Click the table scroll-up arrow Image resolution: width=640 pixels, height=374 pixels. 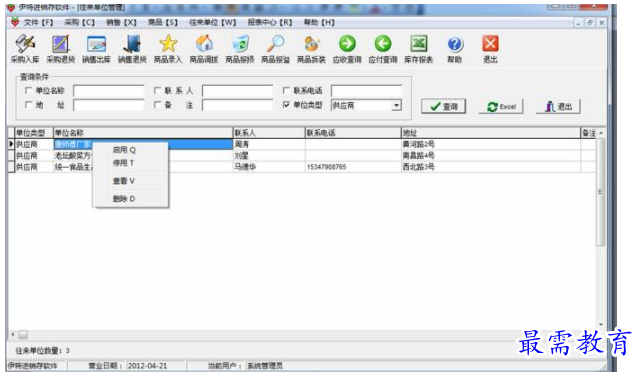click(600, 133)
